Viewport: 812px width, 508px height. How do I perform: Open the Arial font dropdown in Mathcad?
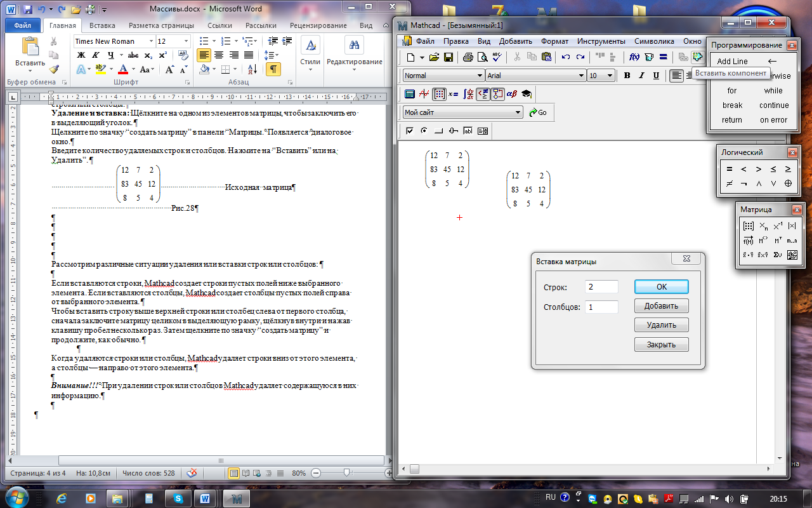(x=581, y=76)
